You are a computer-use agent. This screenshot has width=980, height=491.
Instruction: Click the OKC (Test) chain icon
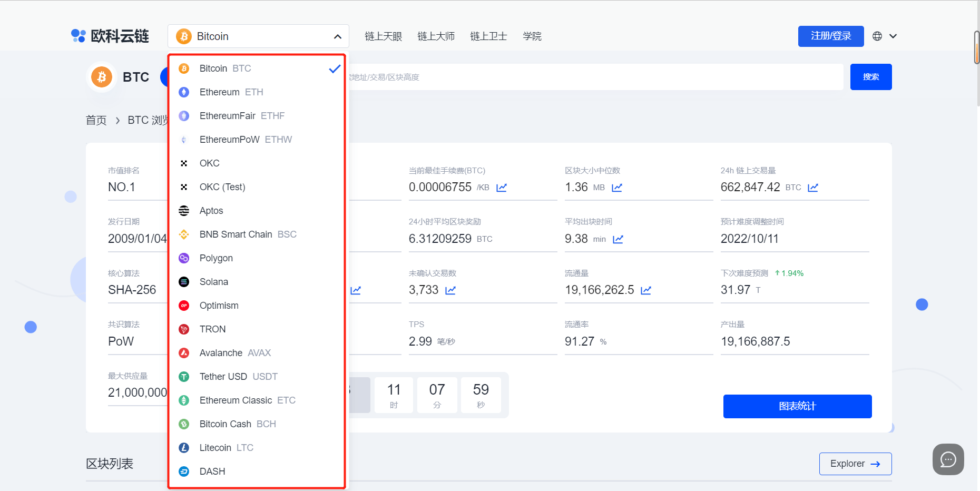(184, 187)
